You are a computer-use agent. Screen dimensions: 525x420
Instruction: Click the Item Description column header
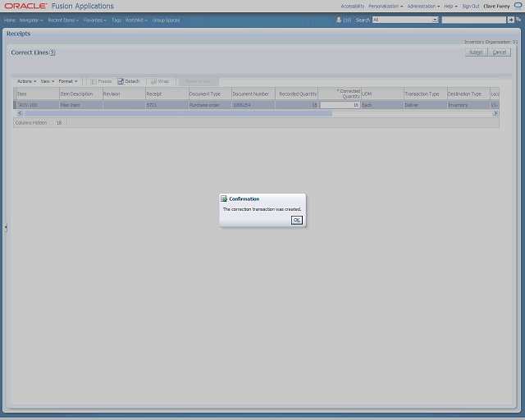pyautogui.click(x=80, y=94)
